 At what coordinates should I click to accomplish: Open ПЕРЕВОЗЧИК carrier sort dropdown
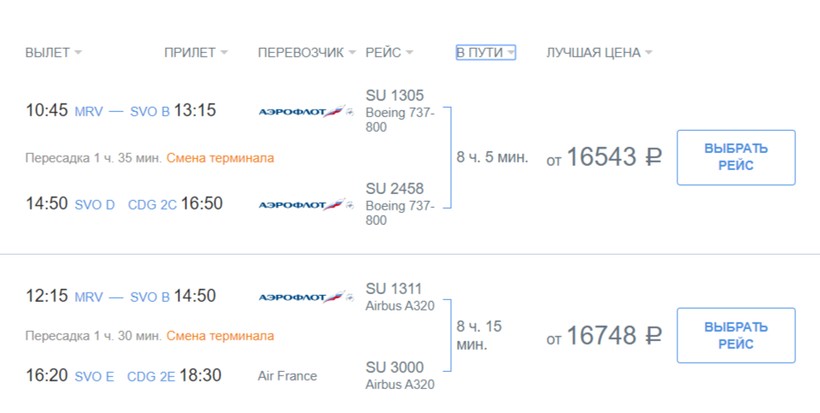(x=307, y=53)
